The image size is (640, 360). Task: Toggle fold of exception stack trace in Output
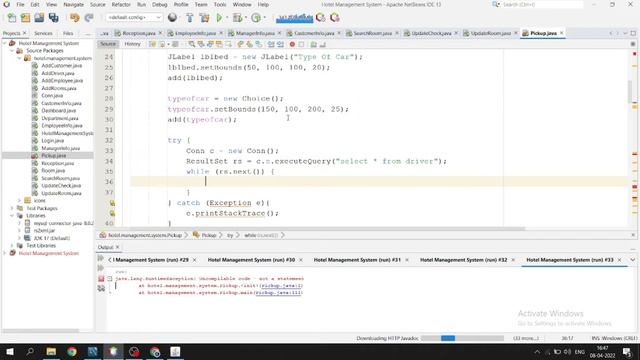tap(110, 278)
